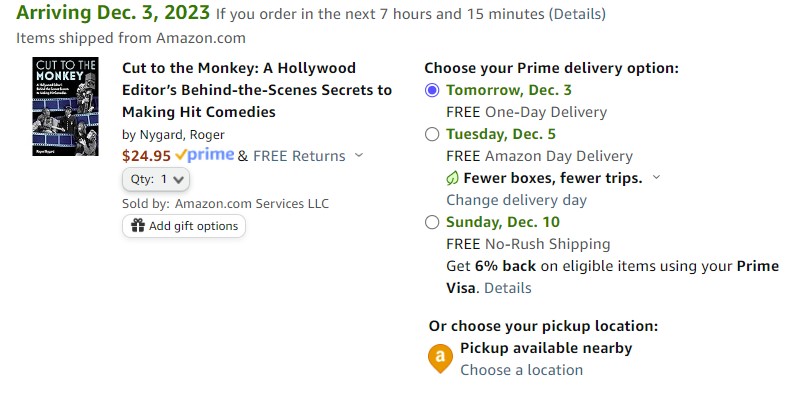The height and width of the screenshot is (405, 796).
Task: Open Prime Visa Details link
Action: pyautogui.click(x=508, y=288)
